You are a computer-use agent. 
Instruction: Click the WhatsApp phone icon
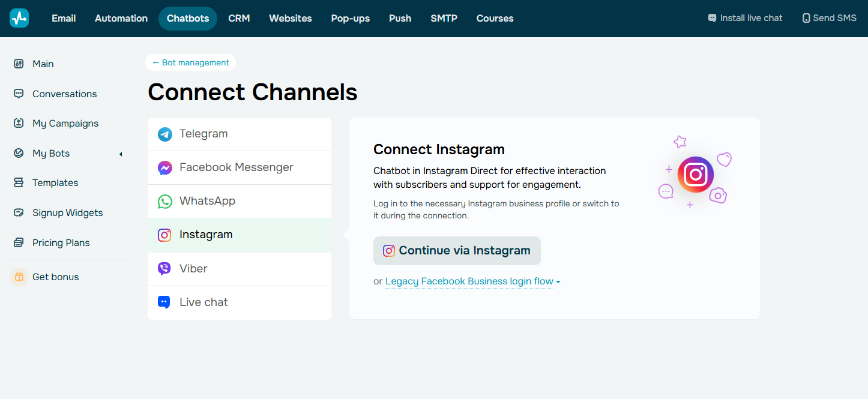(164, 202)
